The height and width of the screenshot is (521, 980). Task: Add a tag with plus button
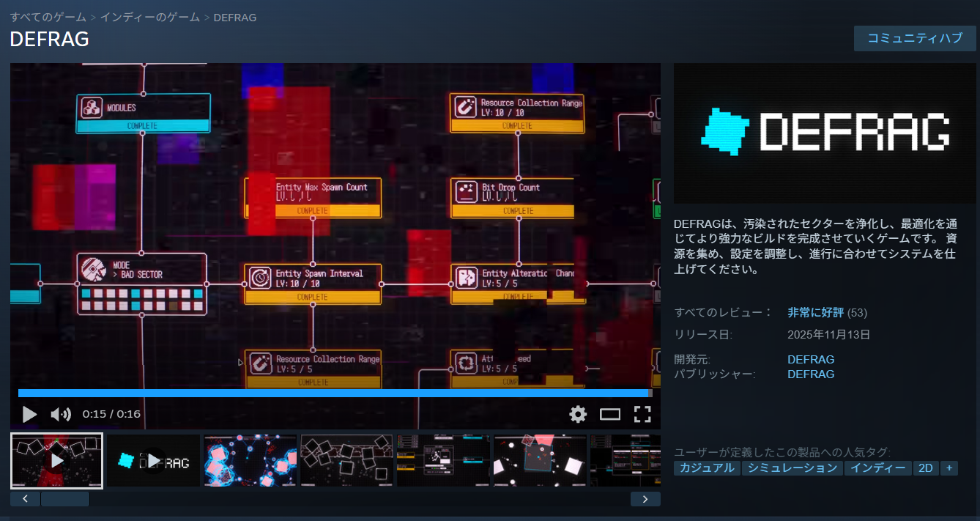click(949, 468)
